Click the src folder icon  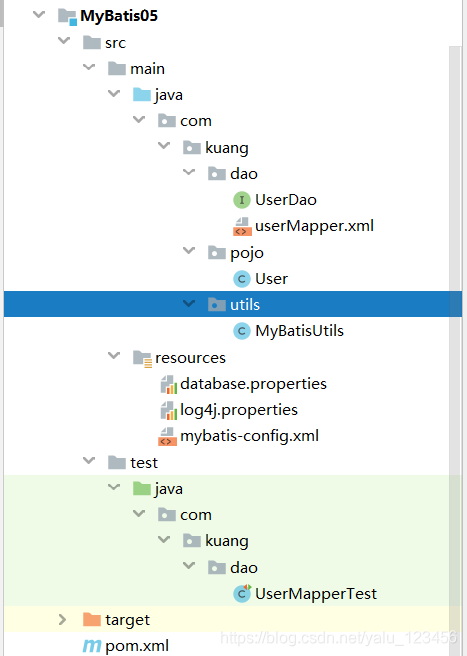pos(92,43)
